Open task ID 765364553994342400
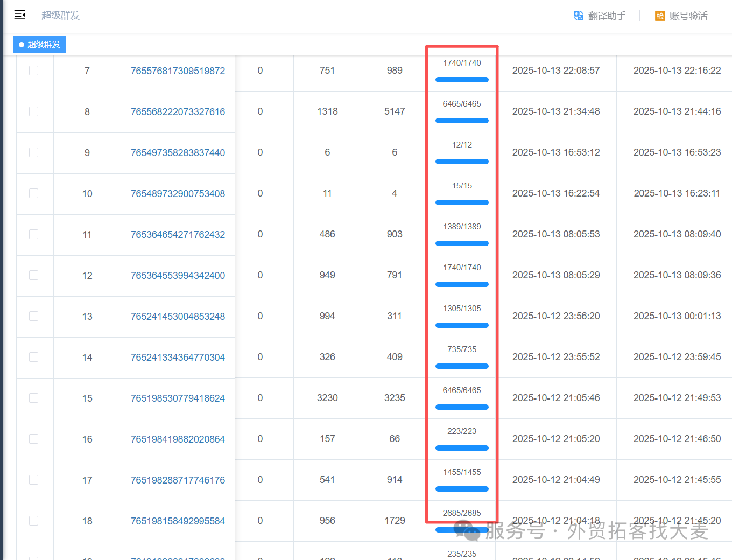This screenshot has width=732, height=560. [178, 275]
